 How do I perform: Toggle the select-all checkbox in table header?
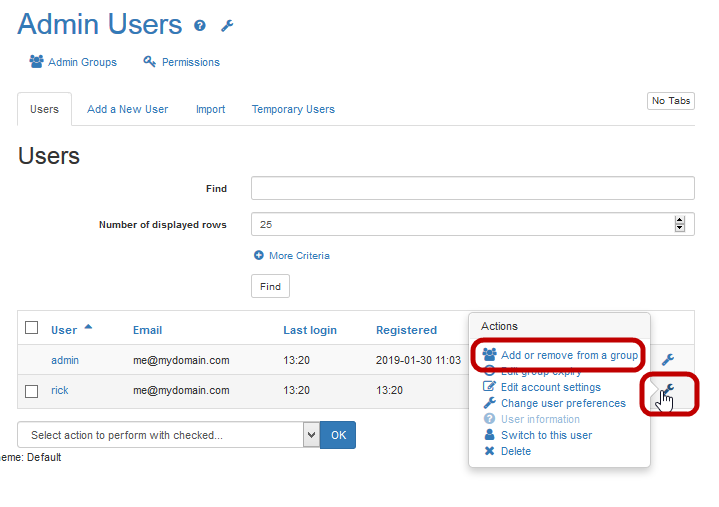coord(32,328)
